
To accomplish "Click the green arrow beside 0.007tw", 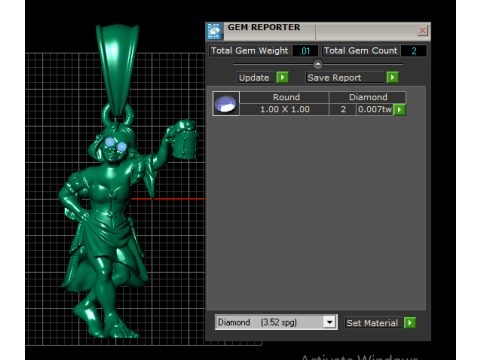I will tap(399, 109).
